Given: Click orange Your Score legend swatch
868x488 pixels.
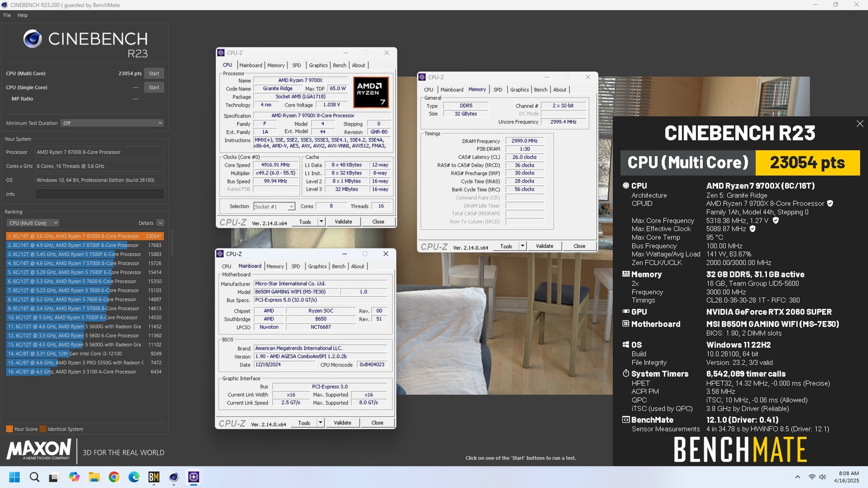Looking at the screenshot, I should pyautogui.click(x=9, y=429).
